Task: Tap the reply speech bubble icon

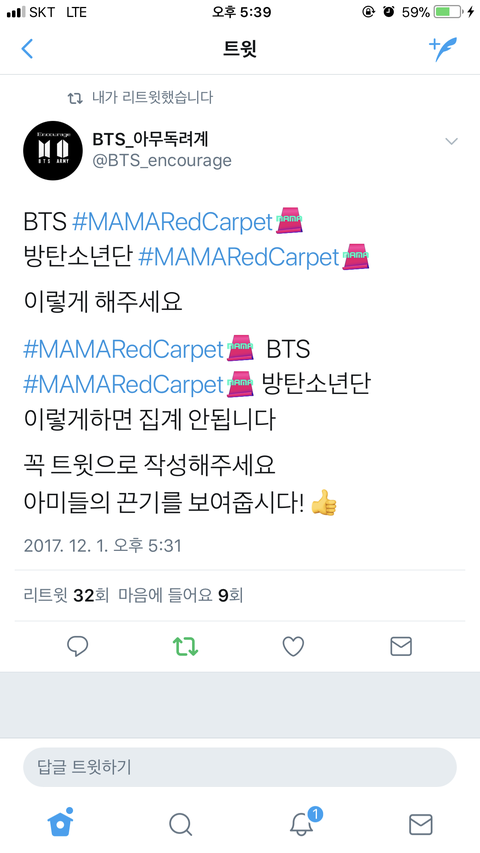Action: pos(77,646)
